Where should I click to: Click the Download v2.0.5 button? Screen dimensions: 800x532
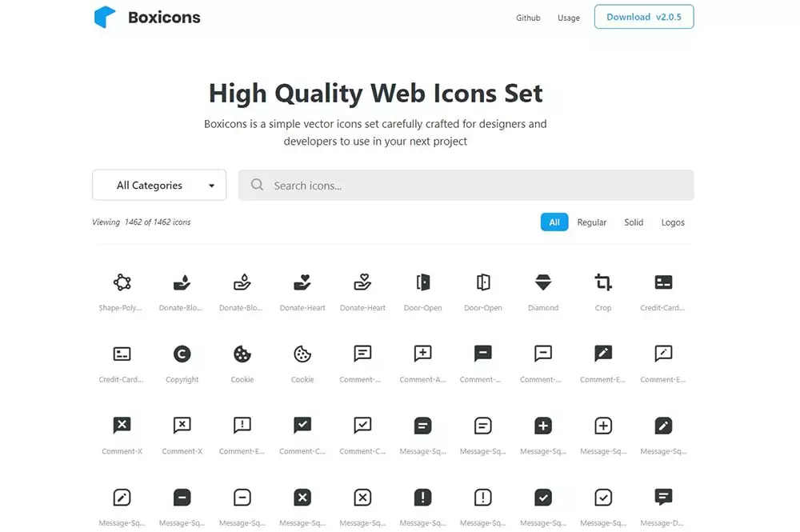coord(644,17)
